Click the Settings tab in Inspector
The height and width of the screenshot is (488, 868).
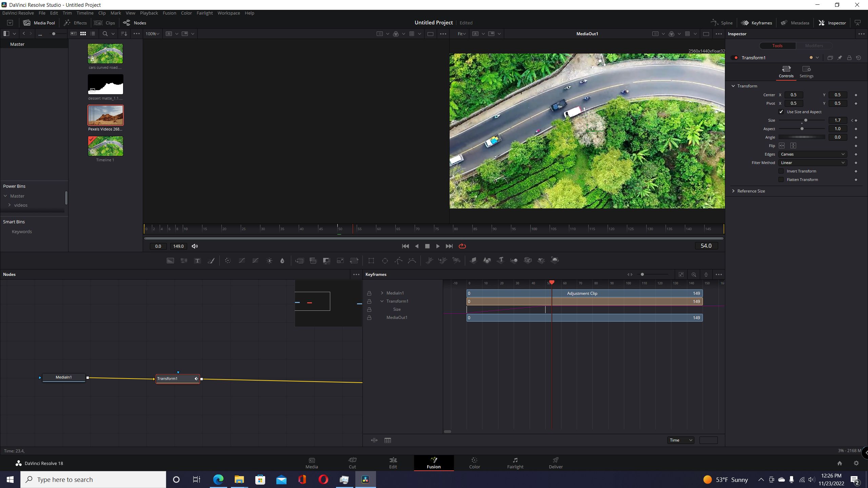[x=806, y=72]
